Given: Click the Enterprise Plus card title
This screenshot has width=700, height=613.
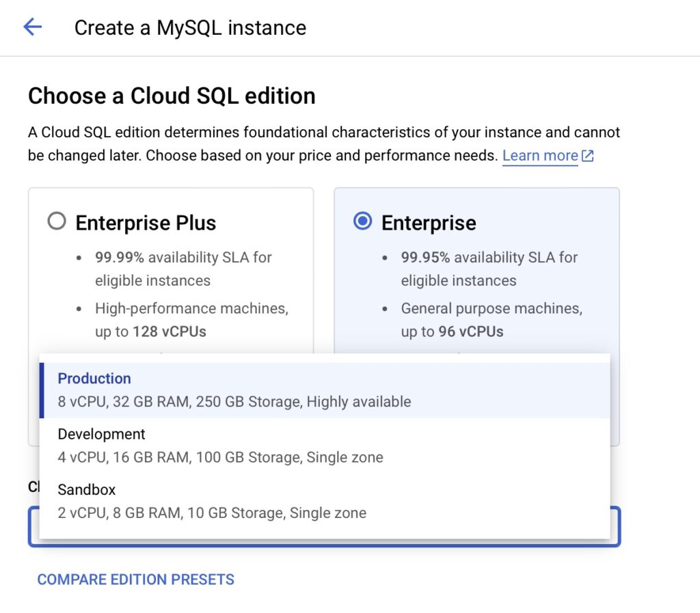Looking at the screenshot, I should [x=146, y=223].
